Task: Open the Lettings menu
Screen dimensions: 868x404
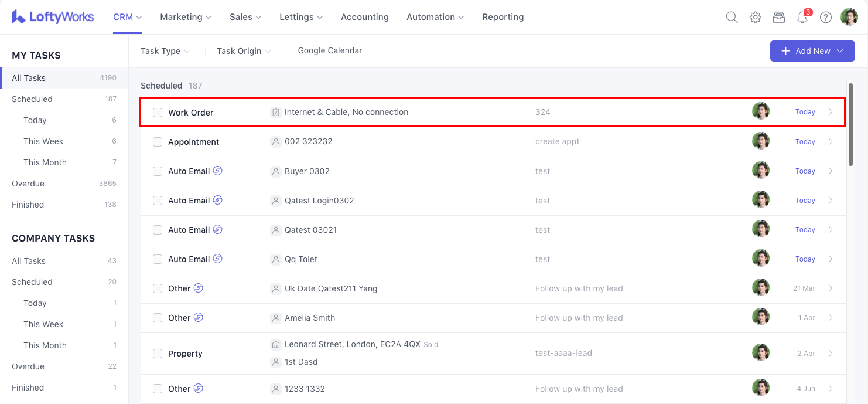Action: click(x=300, y=17)
